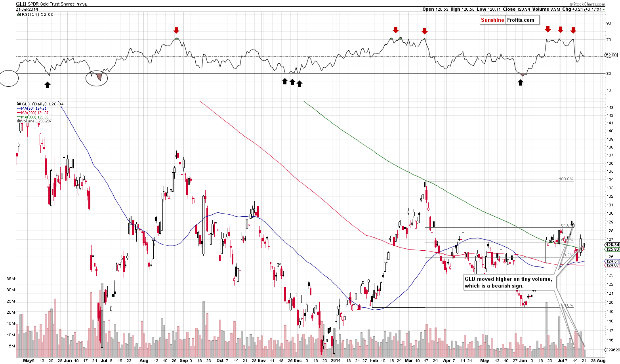Click the 126.34 price tag on right axis
The width and height of the screenshot is (620, 364).
pyautogui.click(x=612, y=245)
